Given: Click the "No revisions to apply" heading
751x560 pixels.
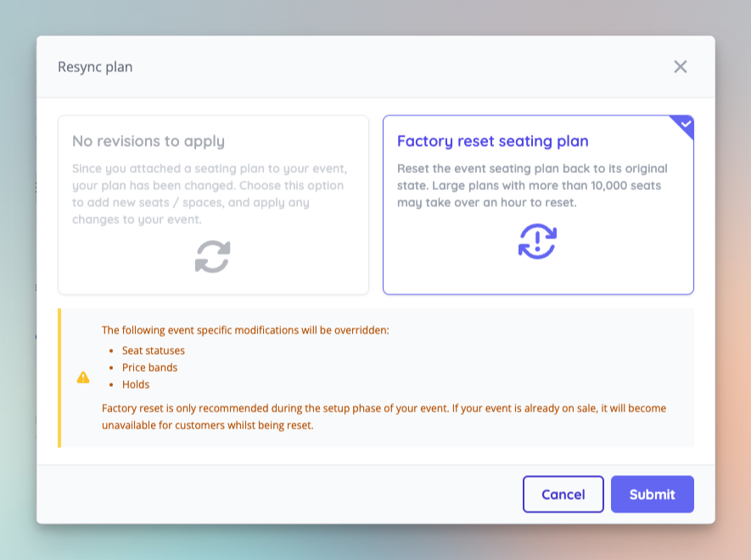Looking at the screenshot, I should 149,142.
